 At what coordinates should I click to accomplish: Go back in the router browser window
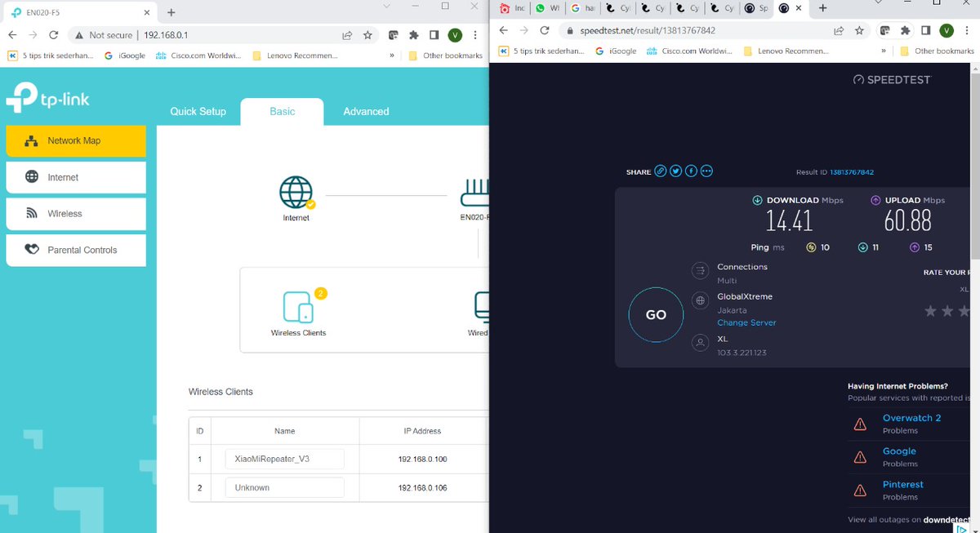coord(12,35)
